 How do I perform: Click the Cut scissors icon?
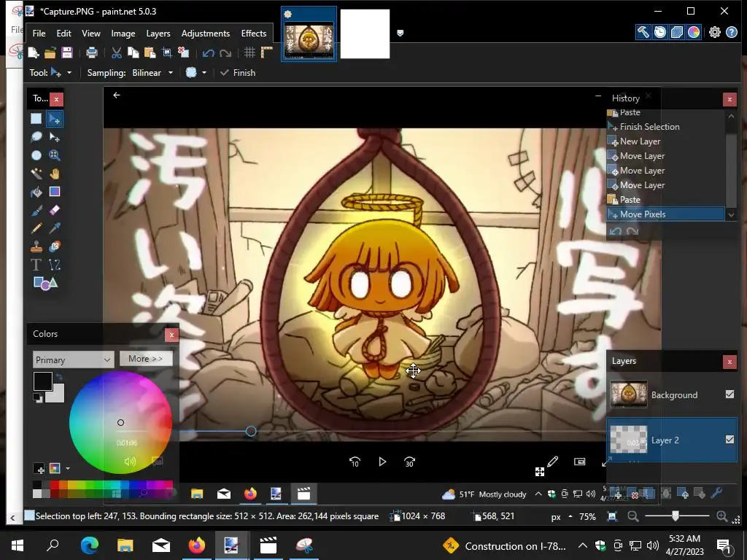click(116, 52)
